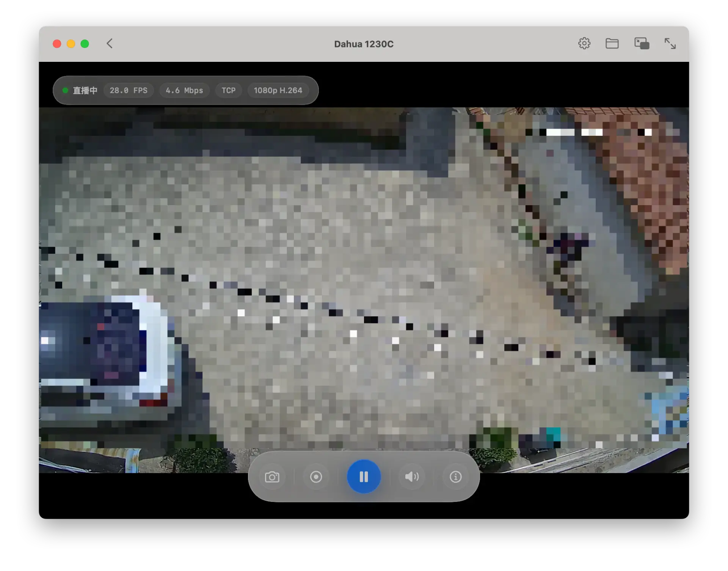Go back using the left chevron
The width and height of the screenshot is (728, 571).
(110, 44)
